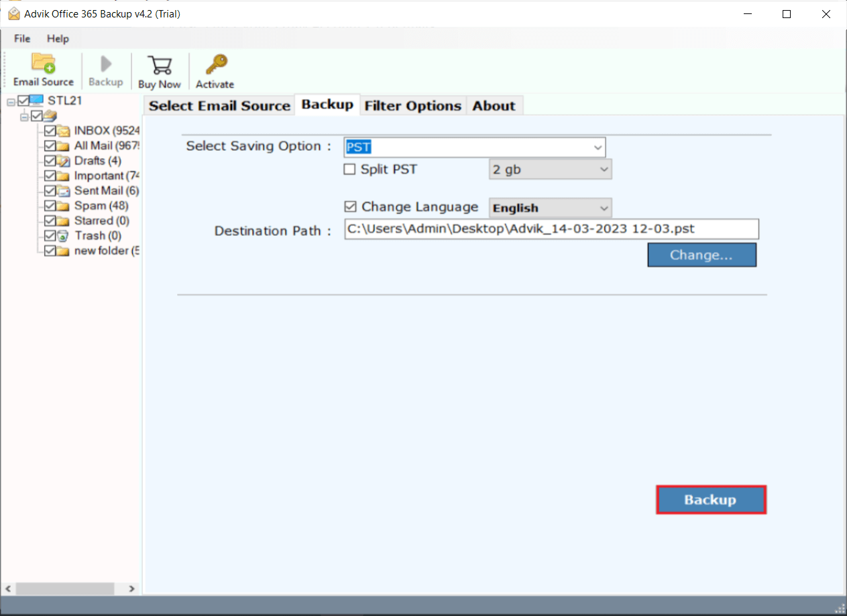847x616 pixels.
Task: Click the All Mail folder icon
Action: tap(63, 145)
